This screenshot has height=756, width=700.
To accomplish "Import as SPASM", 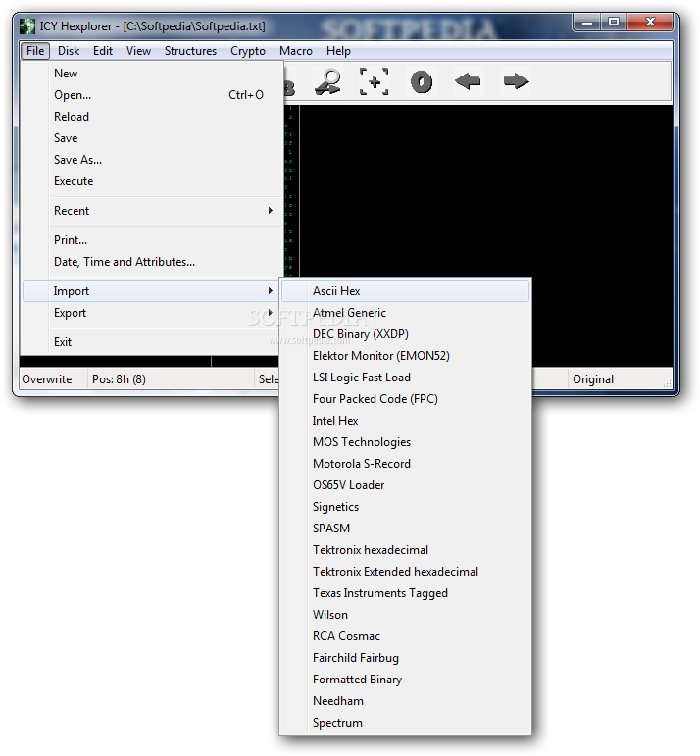I will click(x=406, y=529).
